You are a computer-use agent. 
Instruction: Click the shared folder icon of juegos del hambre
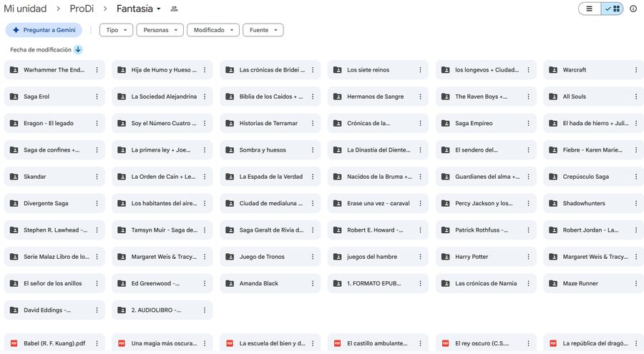pos(337,257)
